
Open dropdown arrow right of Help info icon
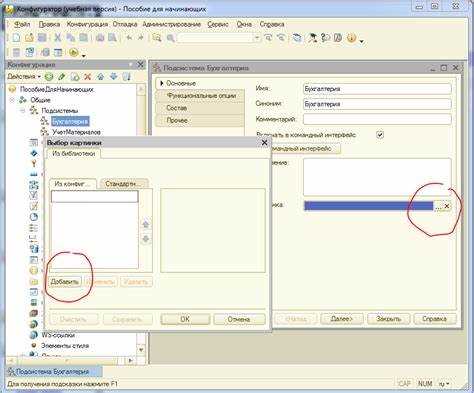(x=362, y=41)
